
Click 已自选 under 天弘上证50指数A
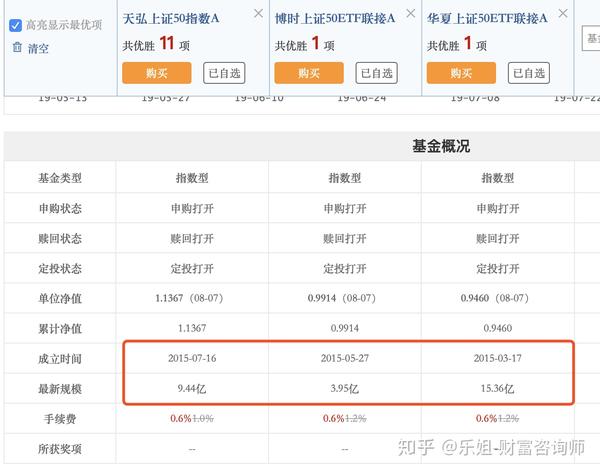(x=224, y=73)
